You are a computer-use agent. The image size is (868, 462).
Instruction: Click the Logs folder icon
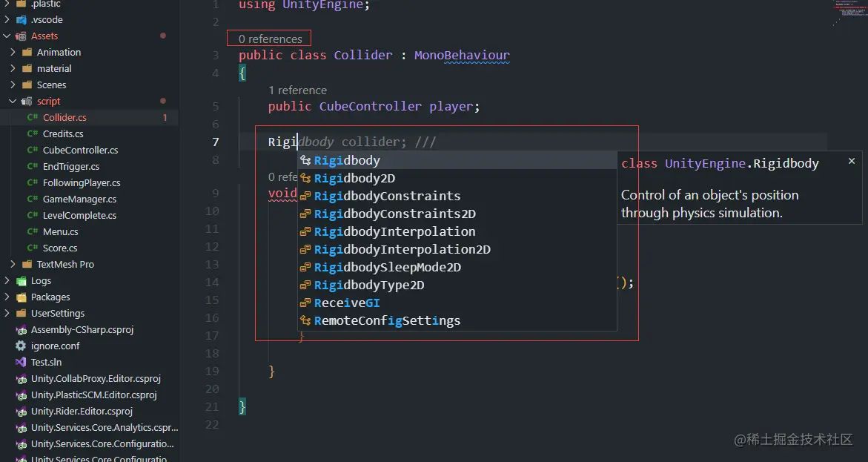[x=21, y=281]
